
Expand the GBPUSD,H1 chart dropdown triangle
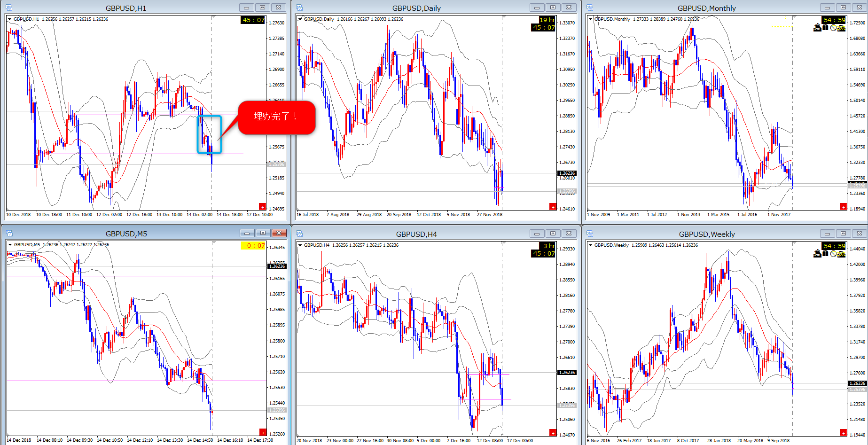pos(9,19)
